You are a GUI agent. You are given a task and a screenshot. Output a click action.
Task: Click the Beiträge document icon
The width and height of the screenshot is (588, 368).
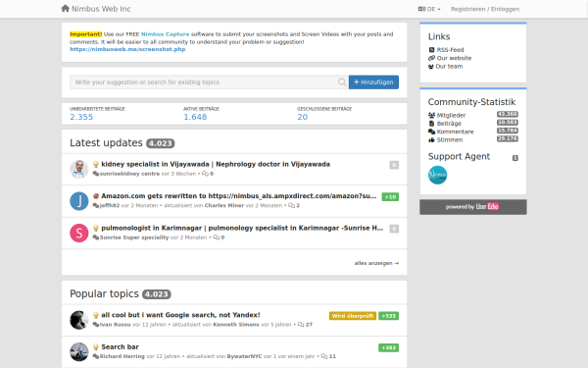(x=431, y=124)
